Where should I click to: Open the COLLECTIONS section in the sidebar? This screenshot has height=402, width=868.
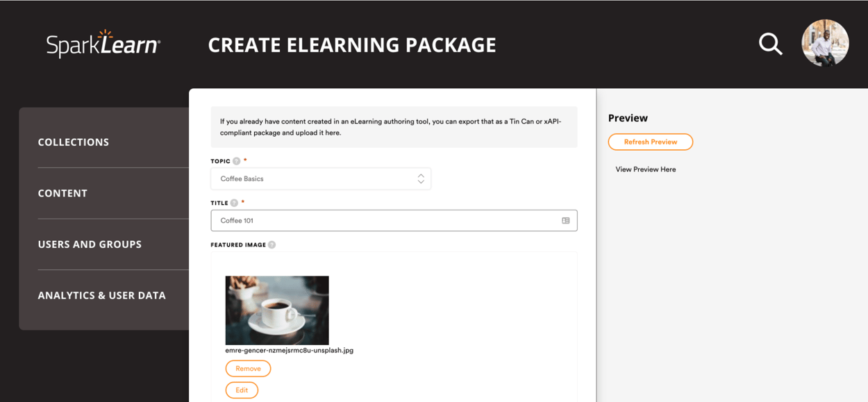[73, 142]
